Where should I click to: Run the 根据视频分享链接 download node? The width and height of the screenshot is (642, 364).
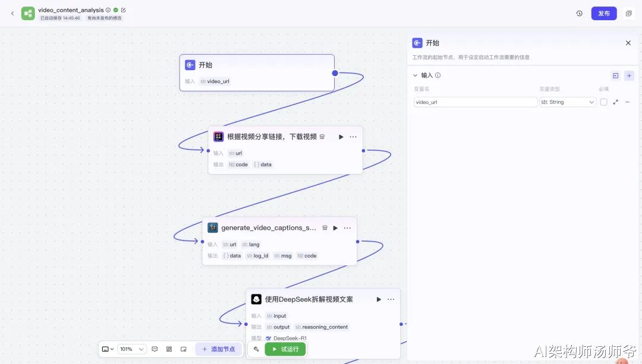(x=341, y=137)
